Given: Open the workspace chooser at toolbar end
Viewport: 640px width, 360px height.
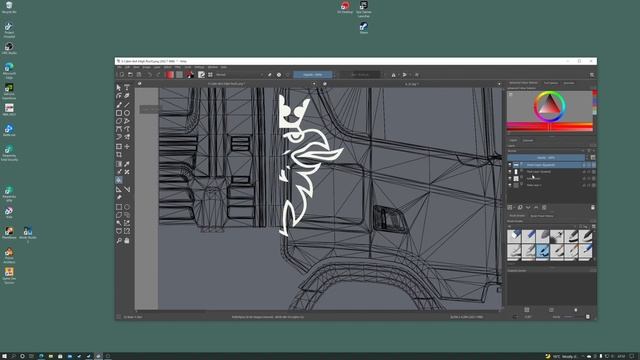Looking at the screenshot, I should (x=591, y=75).
